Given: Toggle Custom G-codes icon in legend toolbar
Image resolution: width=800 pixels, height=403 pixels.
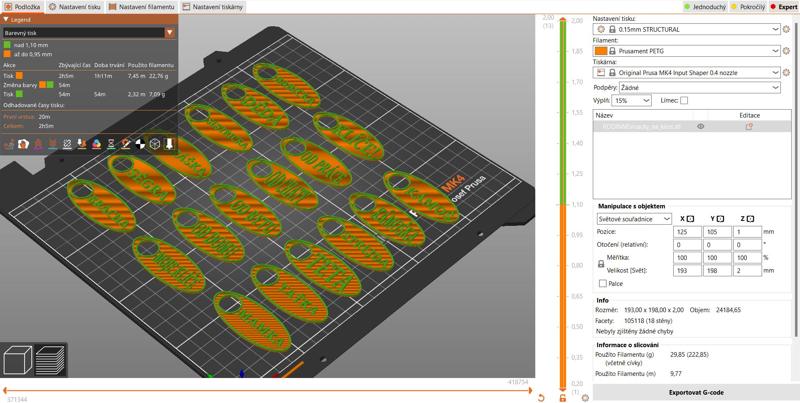Looking at the screenshot, I should point(126,145).
